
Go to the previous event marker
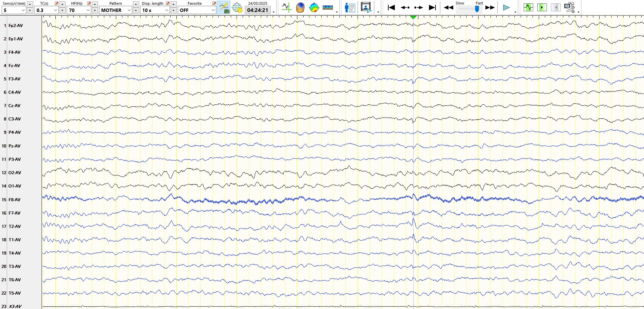pyautogui.click(x=405, y=7)
